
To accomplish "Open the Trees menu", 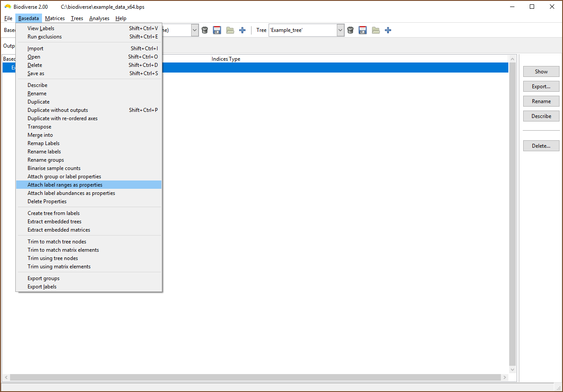I will pos(77,18).
